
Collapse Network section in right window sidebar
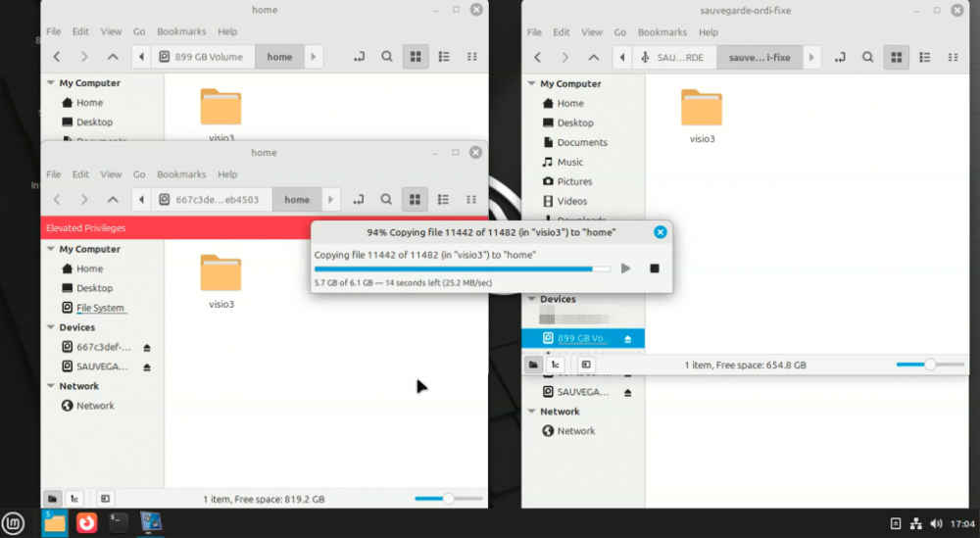click(x=532, y=412)
